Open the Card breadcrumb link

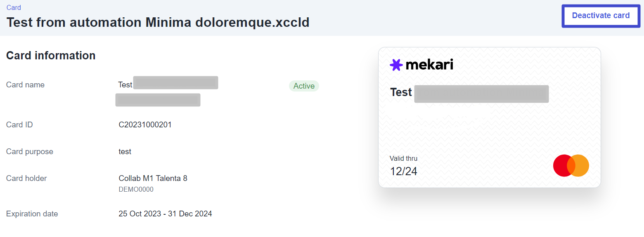click(x=14, y=7)
